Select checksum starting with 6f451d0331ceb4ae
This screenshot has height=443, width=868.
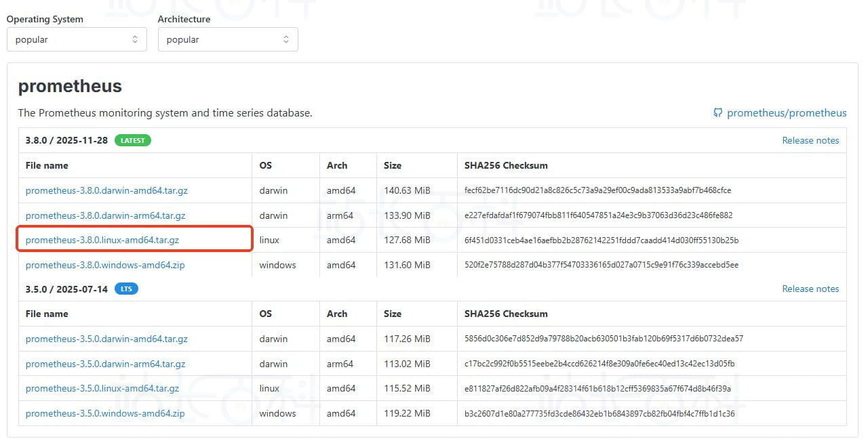coord(601,240)
